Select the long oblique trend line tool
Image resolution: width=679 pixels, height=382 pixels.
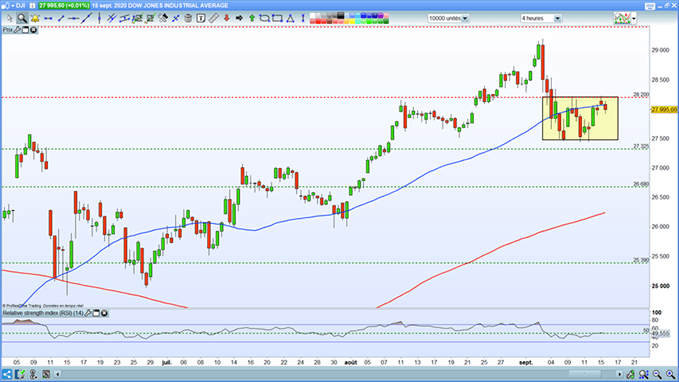tap(87, 18)
